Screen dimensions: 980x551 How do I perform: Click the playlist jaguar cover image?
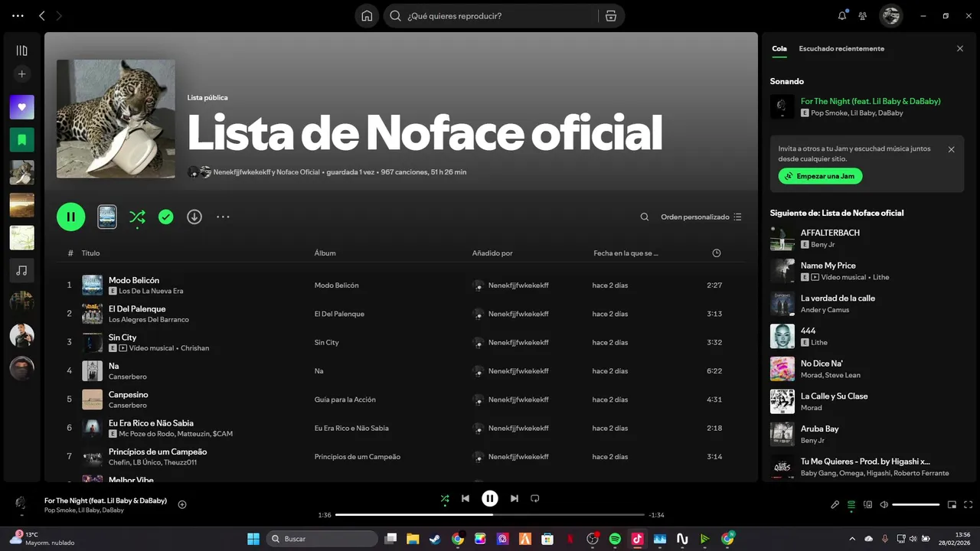116,119
